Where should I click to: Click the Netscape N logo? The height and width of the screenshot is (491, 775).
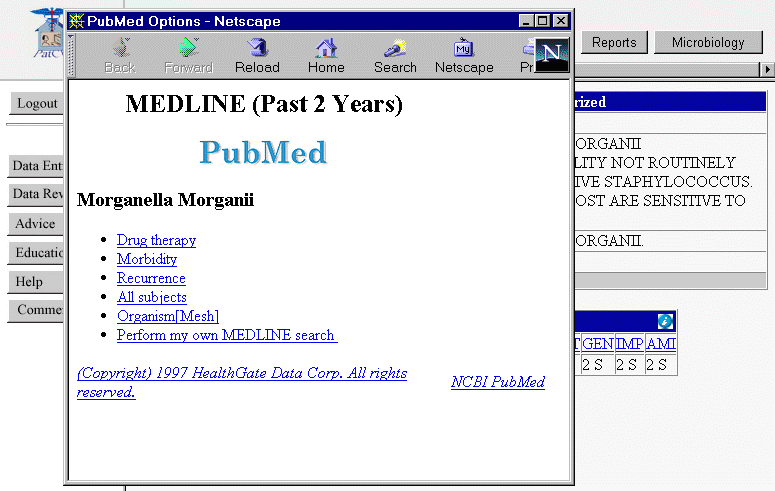click(x=552, y=54)
